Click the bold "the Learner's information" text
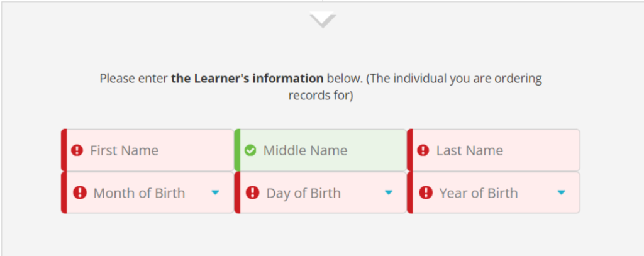The height and width of the screenshot is (256, 644). click(247, 79)
